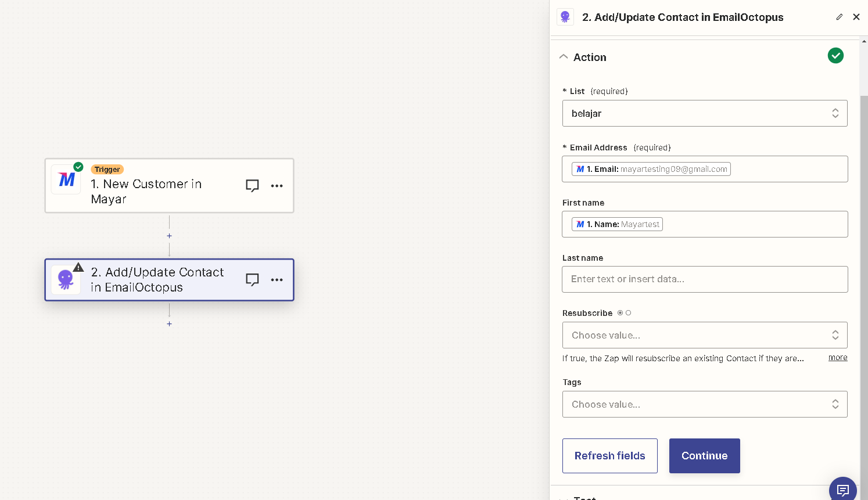Click green check badge on Mayar trigger
Viewport: 868px width, 500px height.
pyautogui.click(x=78, y=167)
